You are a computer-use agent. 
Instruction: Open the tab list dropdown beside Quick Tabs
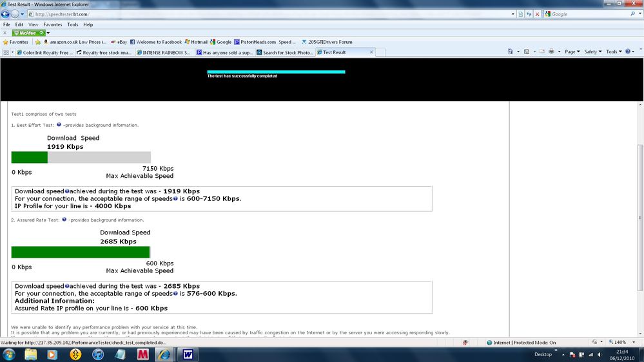12,53
